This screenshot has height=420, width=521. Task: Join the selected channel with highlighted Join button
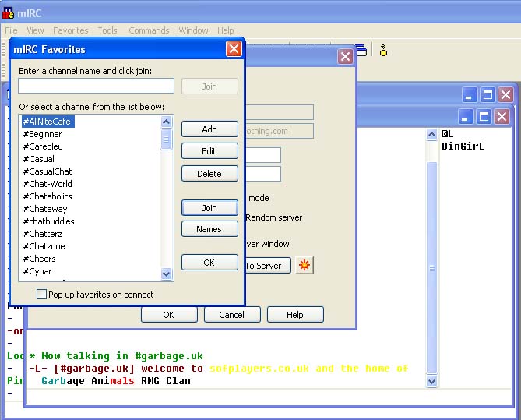(209, 208)
